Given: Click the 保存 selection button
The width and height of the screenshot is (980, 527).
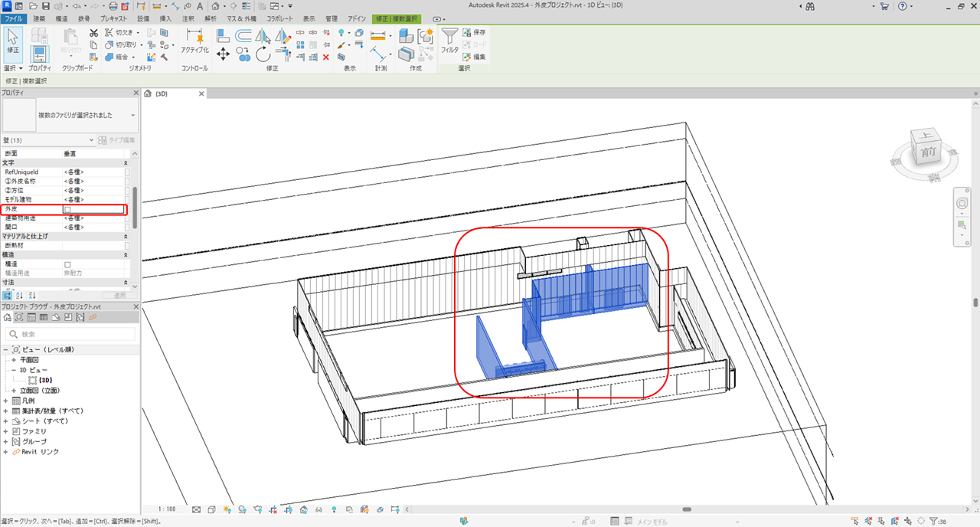Looking at the screenshot, I should coord(474,33).
